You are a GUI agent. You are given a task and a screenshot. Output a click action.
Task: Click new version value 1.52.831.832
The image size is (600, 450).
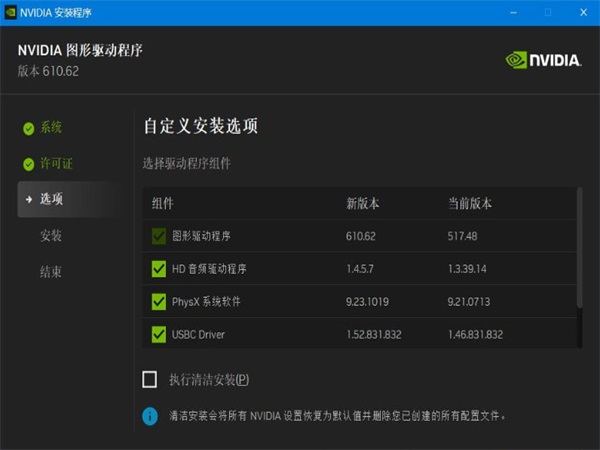374,335
